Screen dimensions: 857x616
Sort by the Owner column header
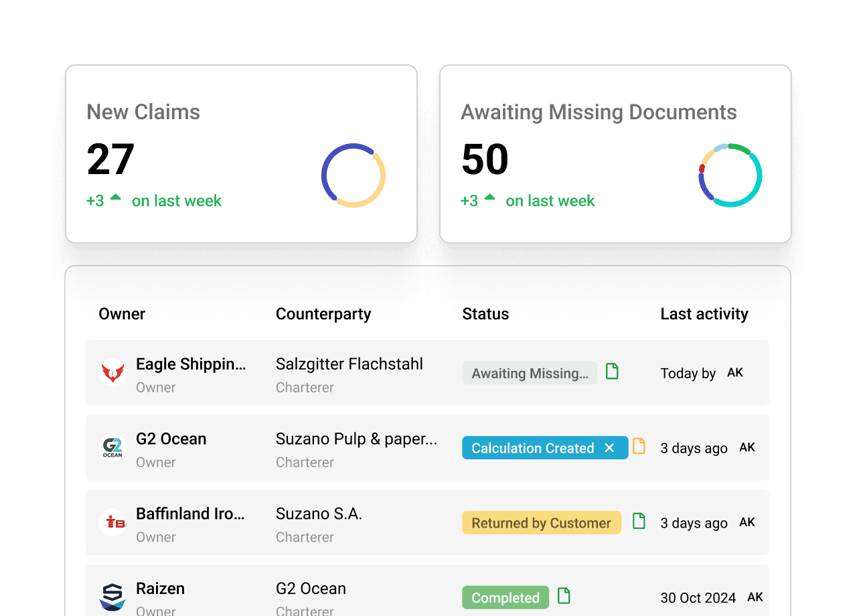coord(122,313)
